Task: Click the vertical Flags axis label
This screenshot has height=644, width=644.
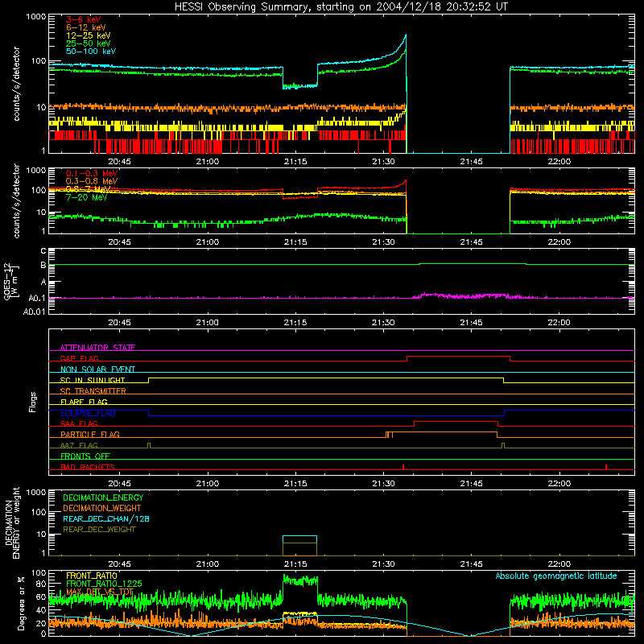Action: click(x=32, y=402)
